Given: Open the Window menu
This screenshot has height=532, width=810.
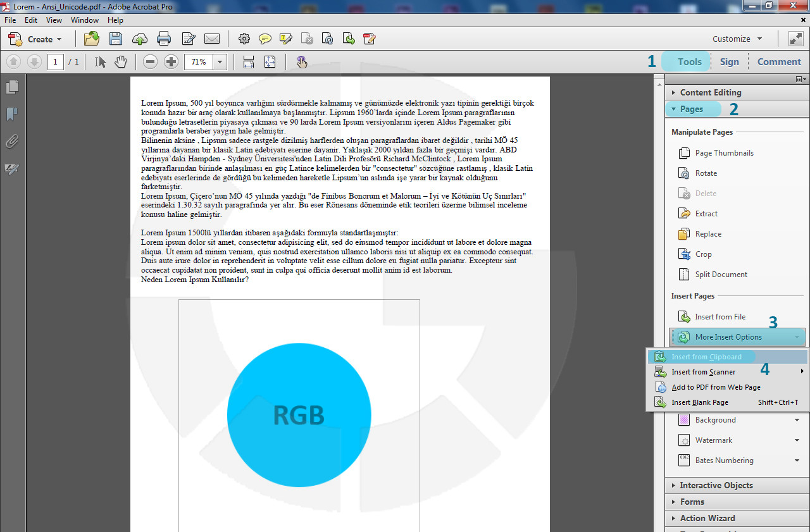Looking at the screenshot, I should click(x=85, y=20).
